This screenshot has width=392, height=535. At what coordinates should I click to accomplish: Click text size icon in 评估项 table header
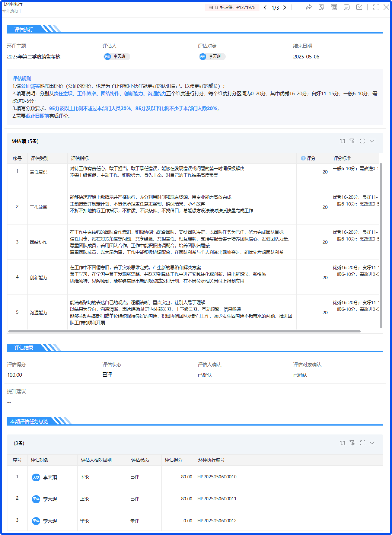click(x=342, y=141)
